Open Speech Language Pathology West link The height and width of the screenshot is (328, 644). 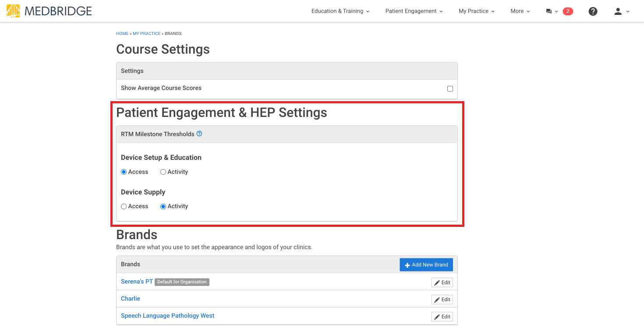pyautogui.click(x=167, y=316)
